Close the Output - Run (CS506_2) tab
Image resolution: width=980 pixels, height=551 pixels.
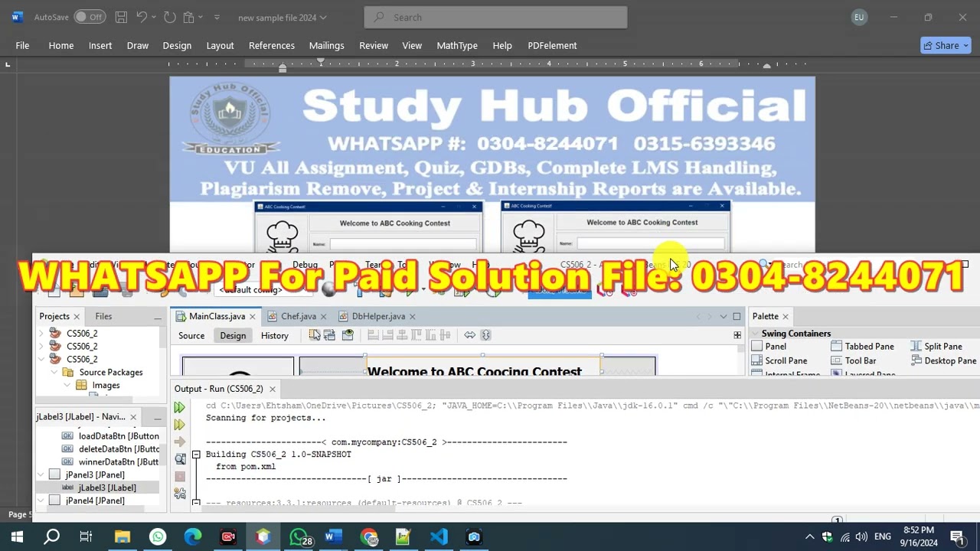[x=272, y=389]
